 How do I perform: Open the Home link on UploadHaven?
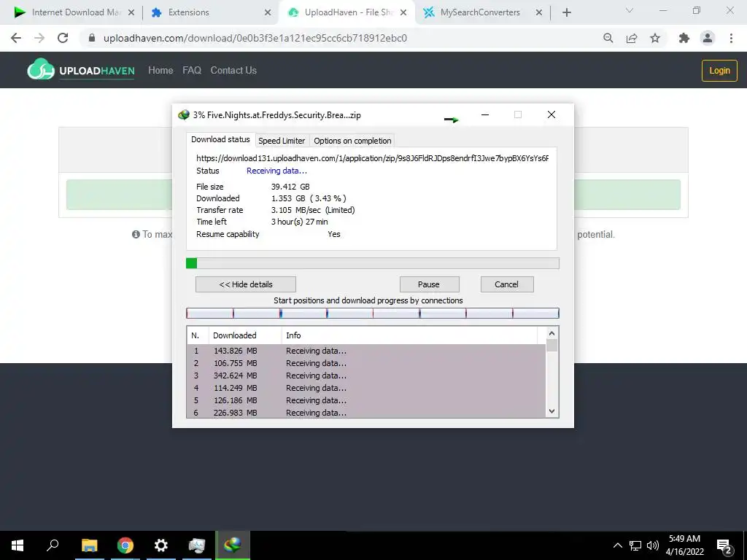coord(160,71)
